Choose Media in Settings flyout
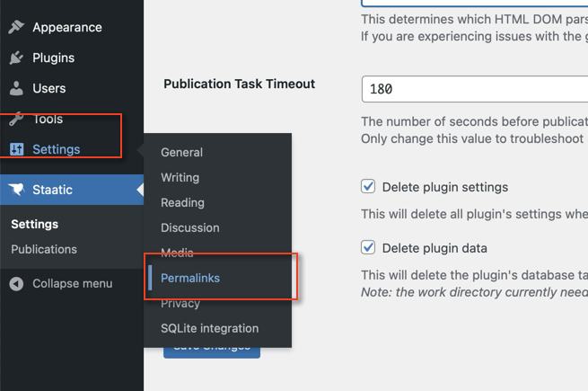This screenshot has width=588, height=391. click(177, 253)
